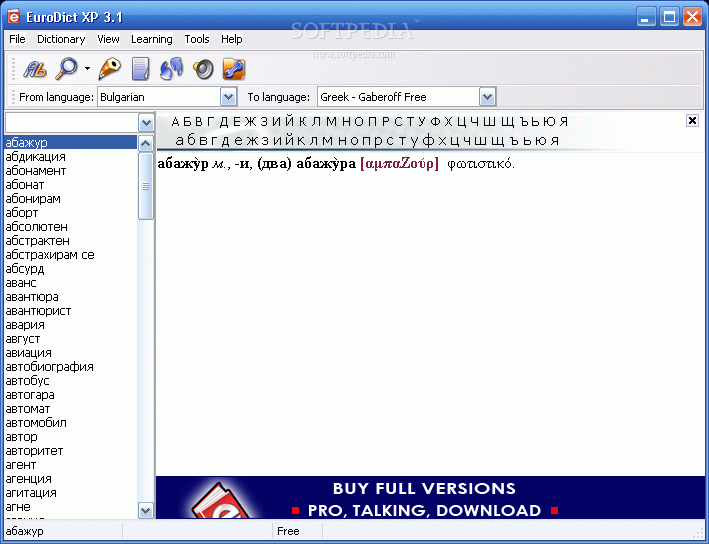Select word "абонамент" in the list

pyautogui.click(x=71, y=170)
